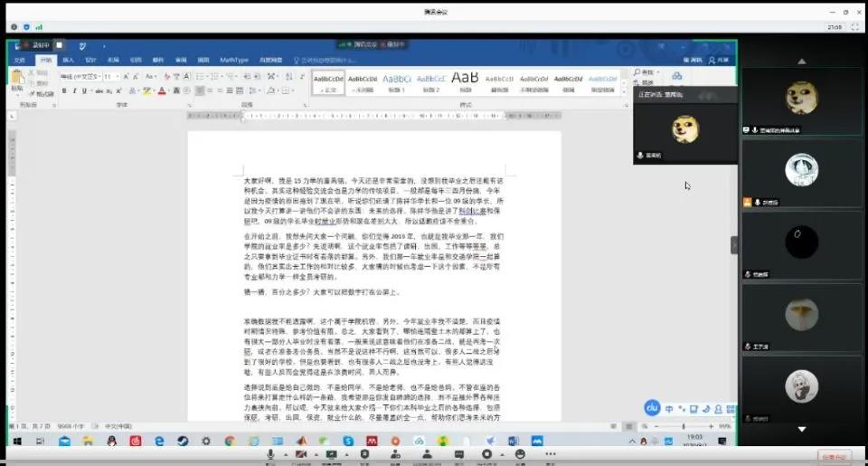Click the Paste clipboard icon

click(17, 81)
